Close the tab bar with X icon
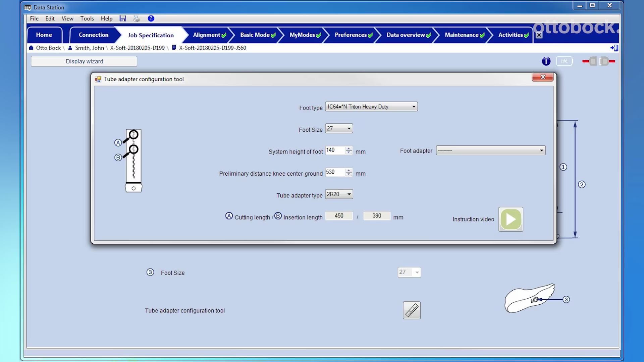This screenshot has width=644, height=362. 539,35
